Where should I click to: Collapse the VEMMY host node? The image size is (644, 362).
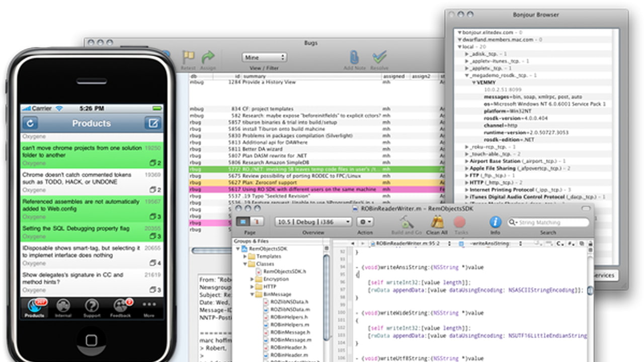click(x=474, y=82)
